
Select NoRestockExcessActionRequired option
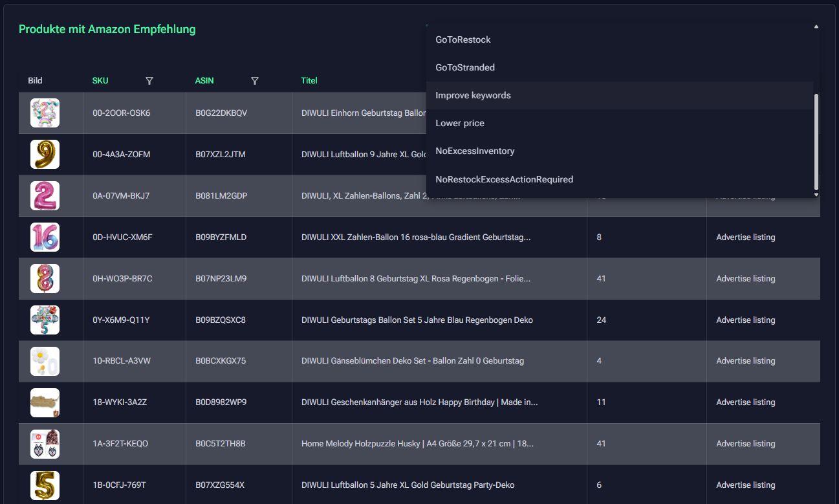(x=504, y=179)
